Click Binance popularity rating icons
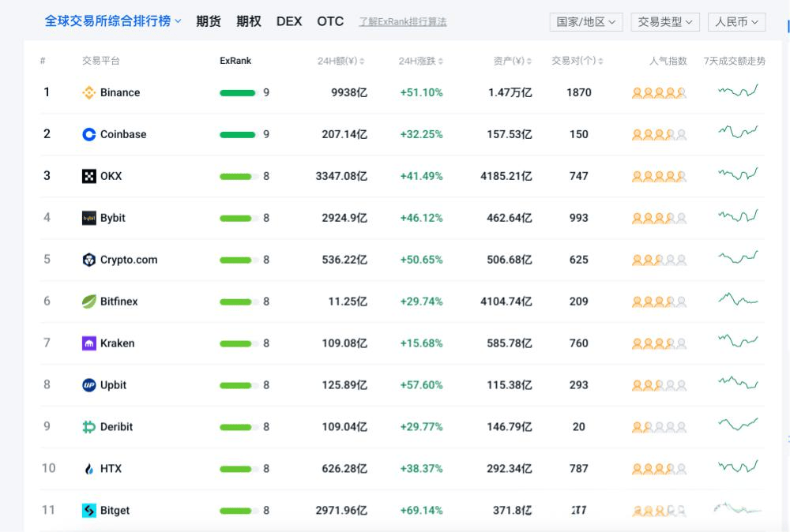Screen dimensions: 790x532 [x=659, y=92]
